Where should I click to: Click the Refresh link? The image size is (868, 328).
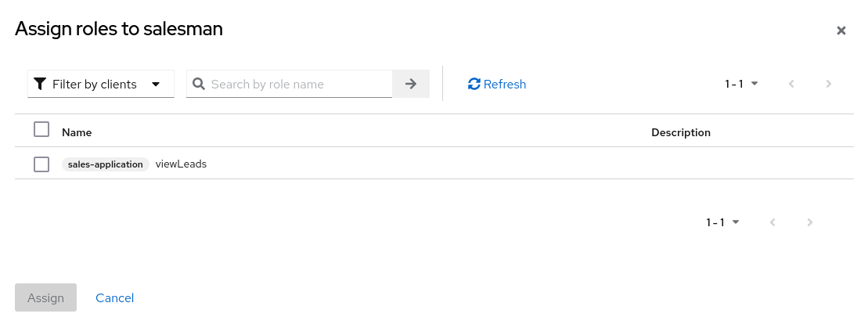(x=505, y=84)
